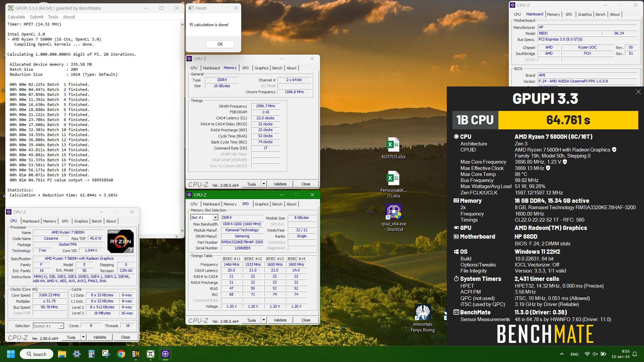Click the Windows Start button
The width and height of the screenshot is (644, 362).
click(x=11, y=354)
